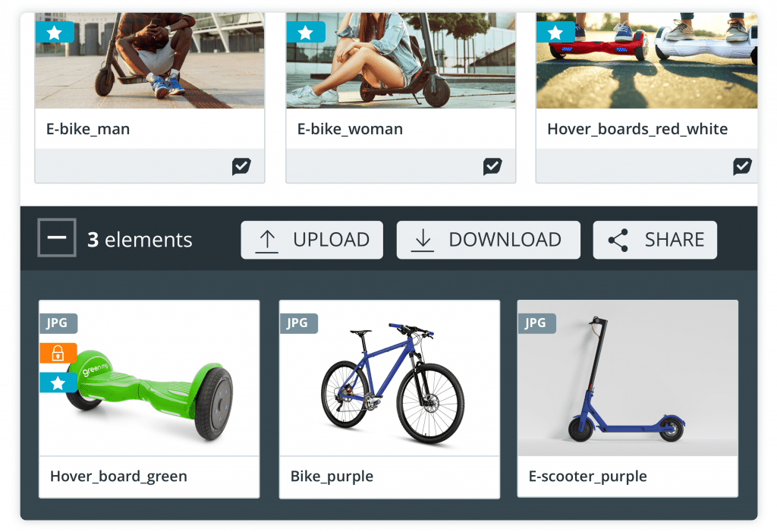The image size is (777, 532).
Task: Click the star badge on E-bike_woman
Action: (x=306, y=32)
